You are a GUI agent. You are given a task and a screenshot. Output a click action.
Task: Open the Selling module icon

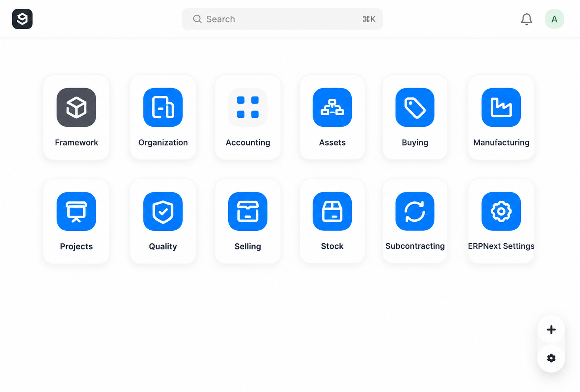tap(248, 211)
